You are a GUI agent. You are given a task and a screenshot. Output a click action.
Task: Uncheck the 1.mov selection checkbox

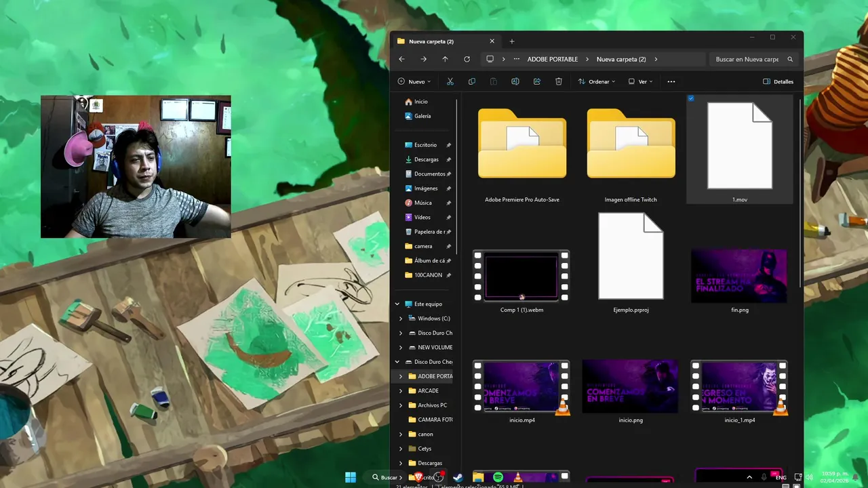[x=691, y=98]
